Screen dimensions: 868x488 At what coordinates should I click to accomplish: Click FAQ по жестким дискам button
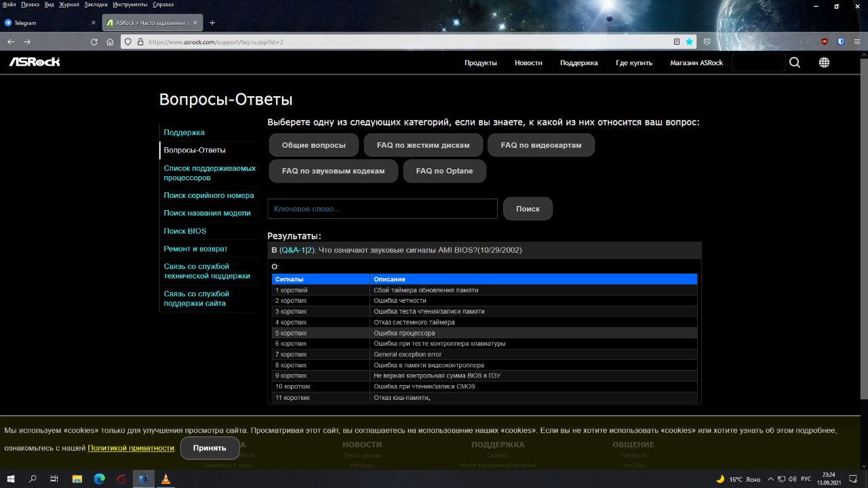[423, 145]
